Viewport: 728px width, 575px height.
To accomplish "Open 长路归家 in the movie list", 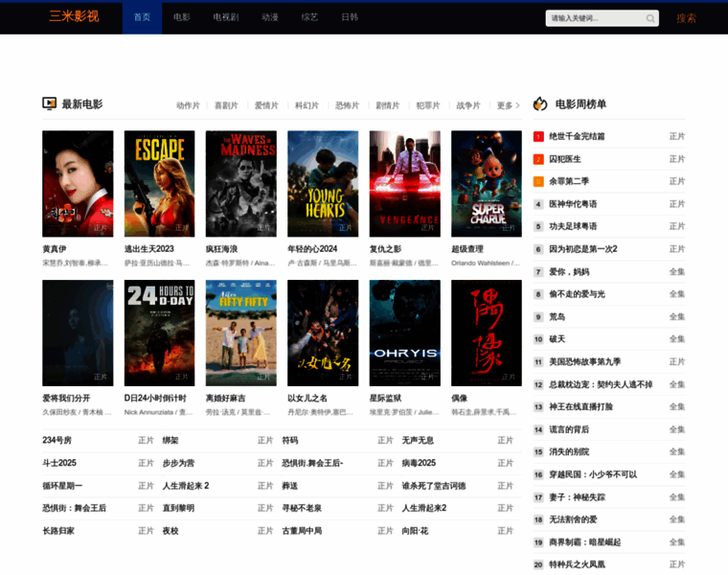I will tap(58, 531).
